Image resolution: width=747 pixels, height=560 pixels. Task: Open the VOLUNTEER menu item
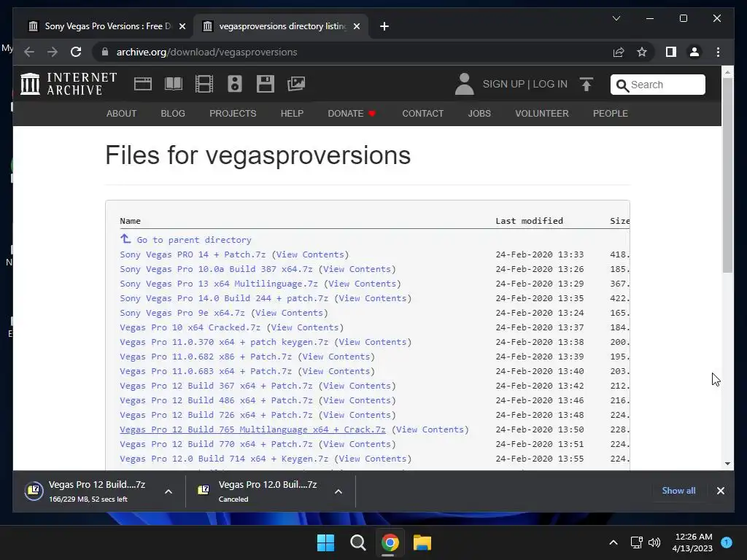[542, 113]
